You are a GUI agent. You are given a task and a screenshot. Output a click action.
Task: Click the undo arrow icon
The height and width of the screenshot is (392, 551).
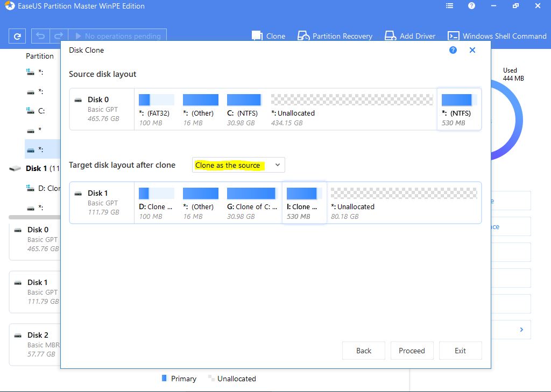tap(40, 37)
